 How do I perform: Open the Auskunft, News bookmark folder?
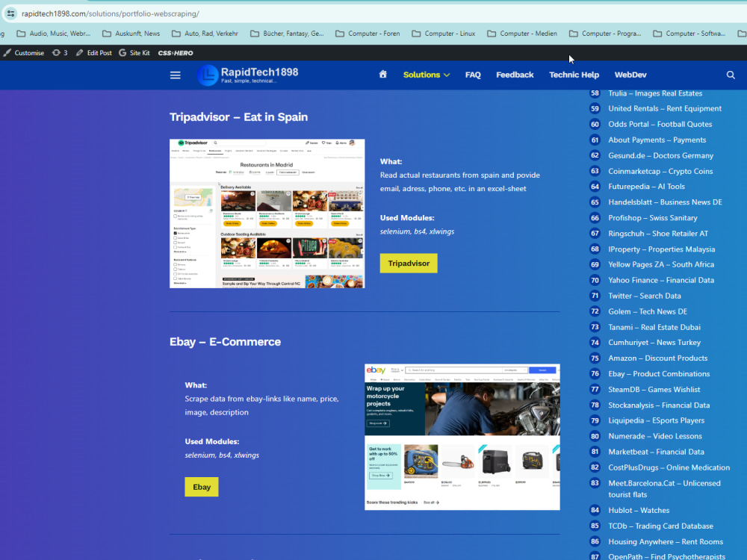click(131, 34)
